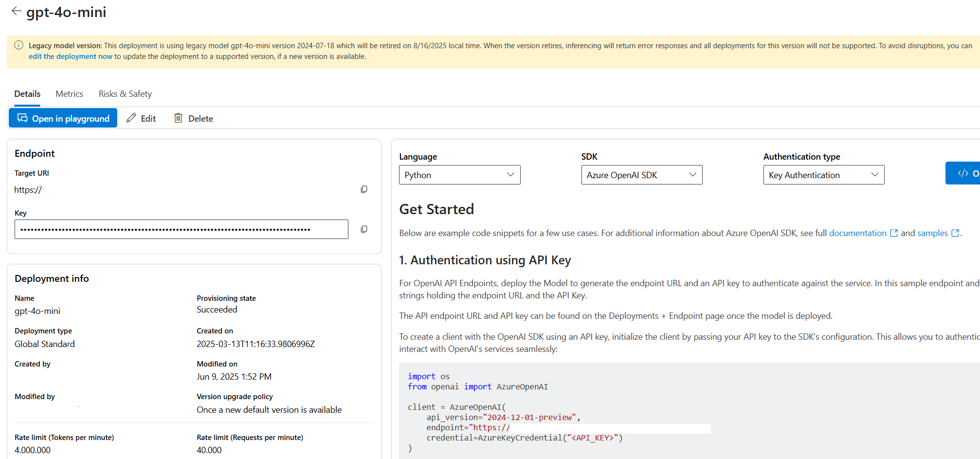980x459 pixels.
Task: Click the requests per minute value 40.000
Action: [x=209, y=450]
